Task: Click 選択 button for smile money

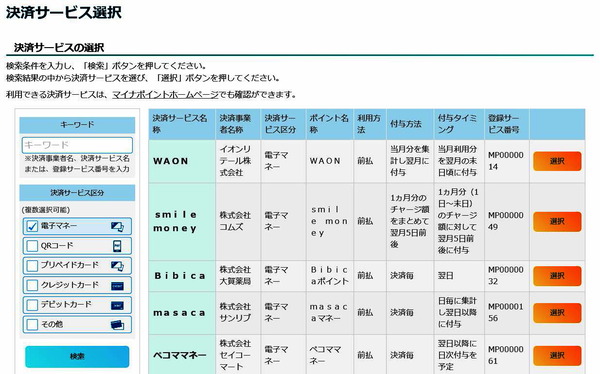Action: tap(557, 222)
